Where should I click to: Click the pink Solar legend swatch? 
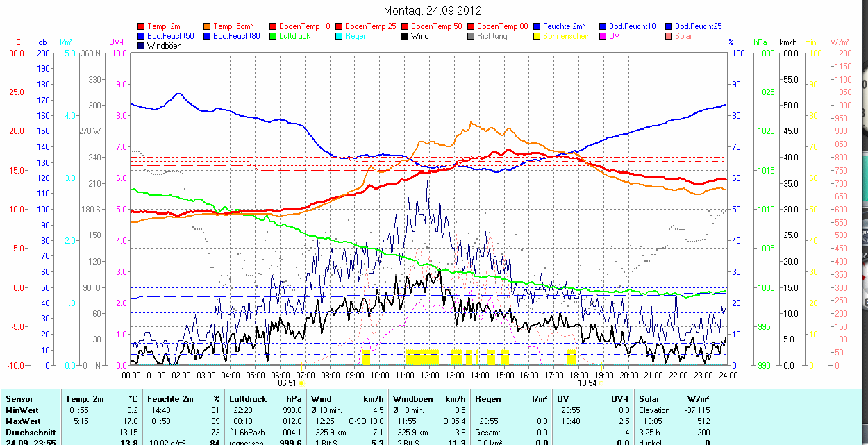(669, 36)
